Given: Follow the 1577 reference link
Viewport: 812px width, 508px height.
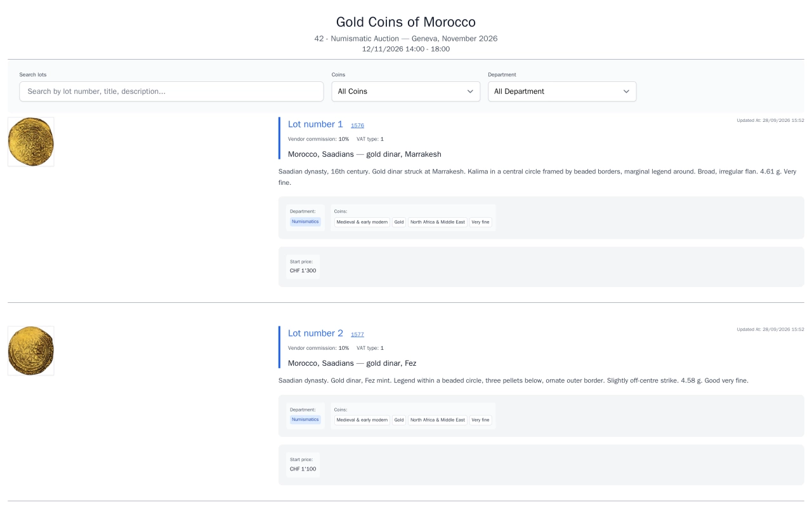Looking at the screenshot, I should (357, 335).
